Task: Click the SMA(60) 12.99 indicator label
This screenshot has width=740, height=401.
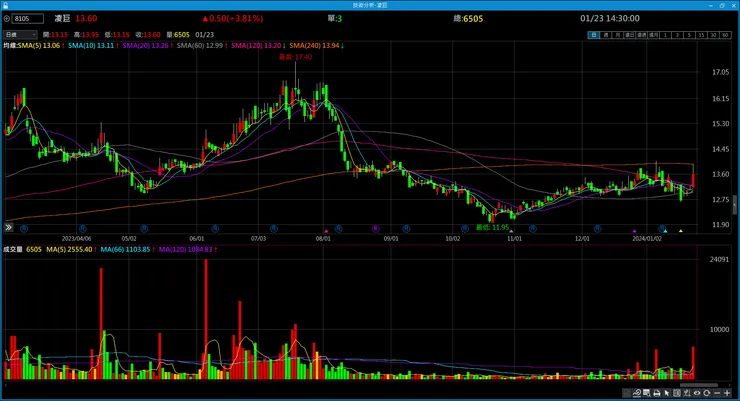Action: 200,45
